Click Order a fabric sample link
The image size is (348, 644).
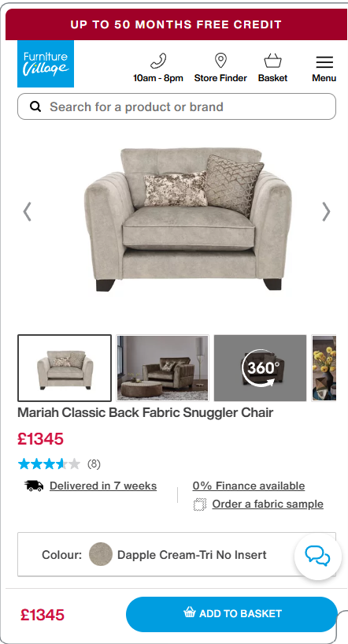point(268,504)
